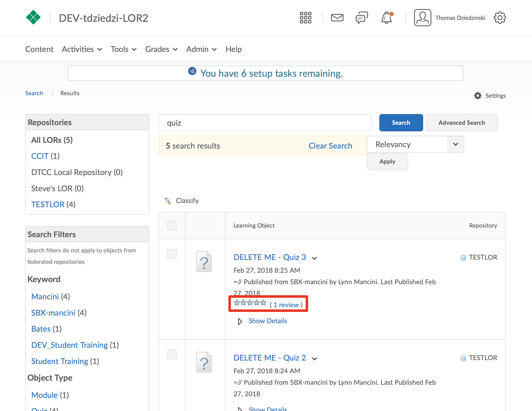This screenshot has height=411, width=532.
Task: Click Show Details link under Quiz 3
Action: 268,321
